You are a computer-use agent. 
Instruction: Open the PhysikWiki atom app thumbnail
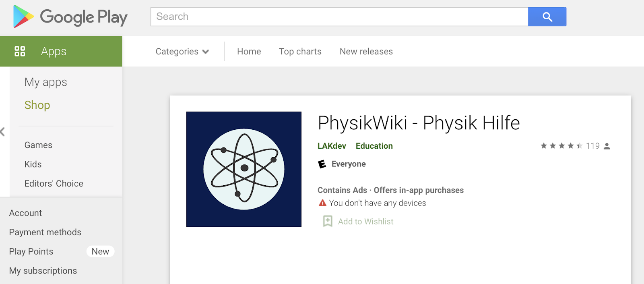[x=244, y=169]
